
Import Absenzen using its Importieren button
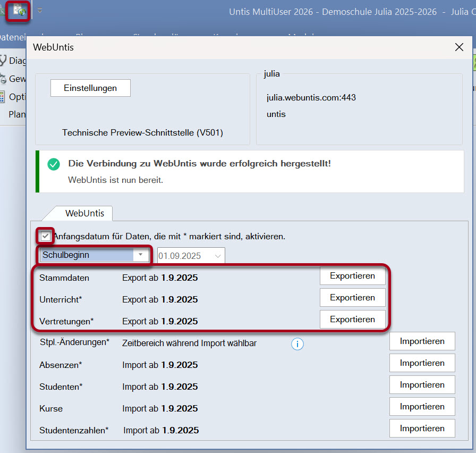[422, 363]
